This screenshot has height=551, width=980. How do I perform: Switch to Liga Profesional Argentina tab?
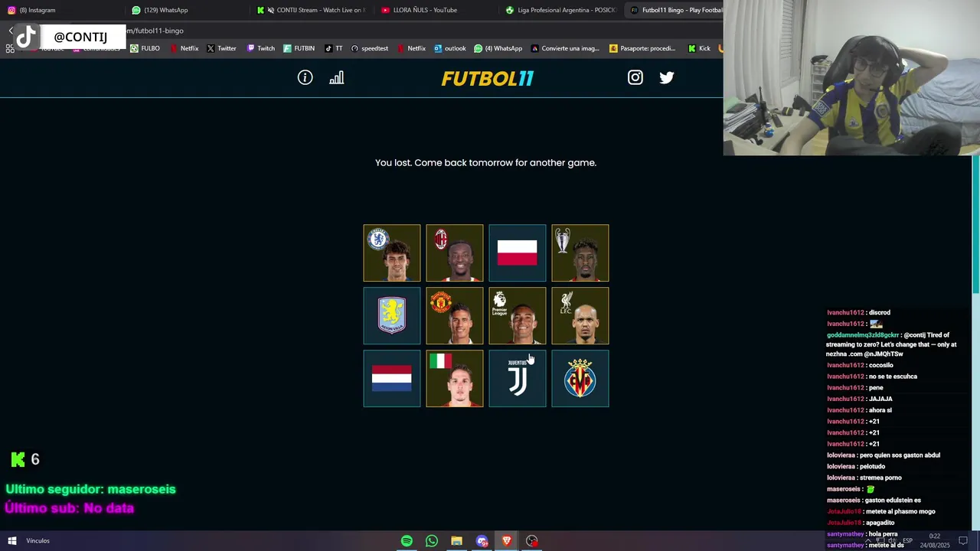[561, 10]
